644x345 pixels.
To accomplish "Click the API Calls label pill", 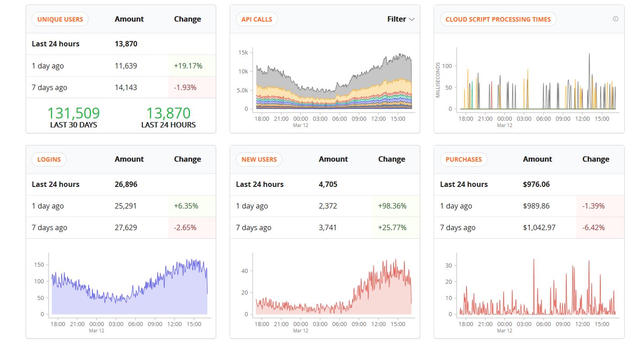I will 257,19.
